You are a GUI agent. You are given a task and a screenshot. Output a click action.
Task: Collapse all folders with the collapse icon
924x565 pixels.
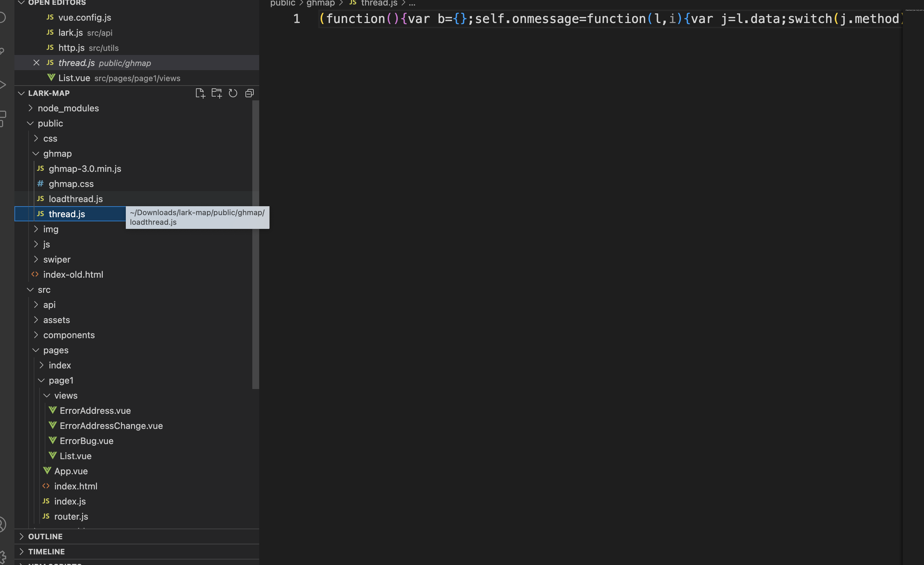(x=249, y=93)
